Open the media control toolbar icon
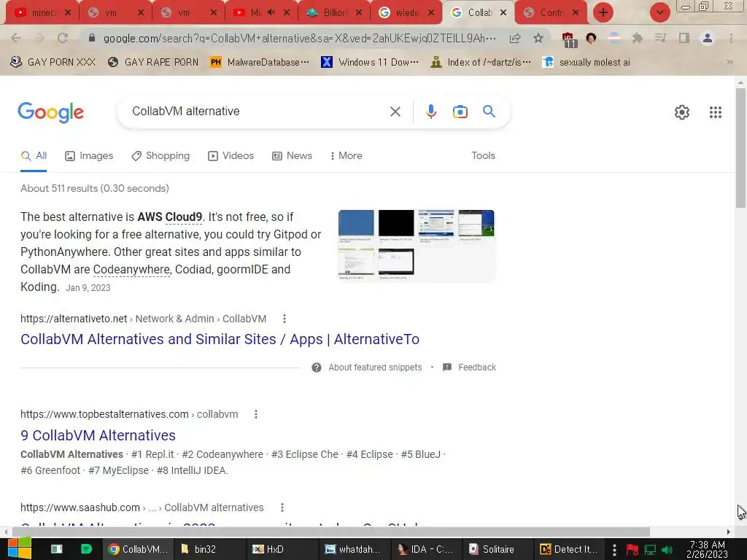This screenshot has width=747, height=560. (x=660, y=38)
